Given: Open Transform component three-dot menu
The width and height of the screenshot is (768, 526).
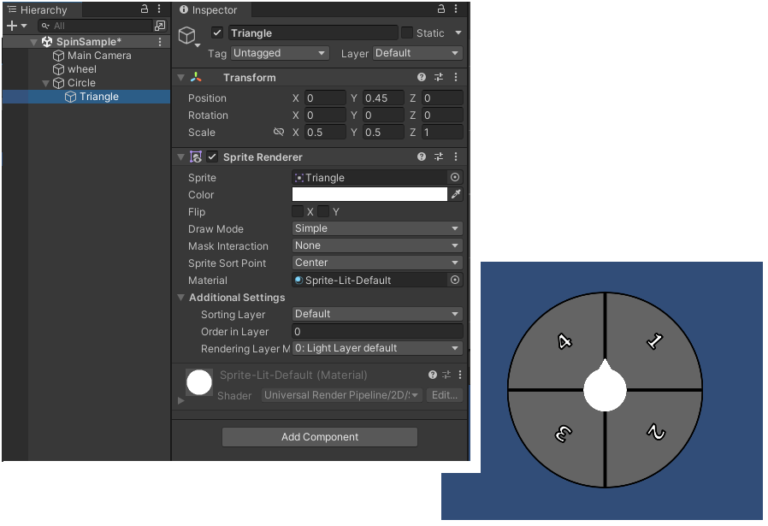Looking at the screenshot, I should pyautogui.click(x=456, y=78).
